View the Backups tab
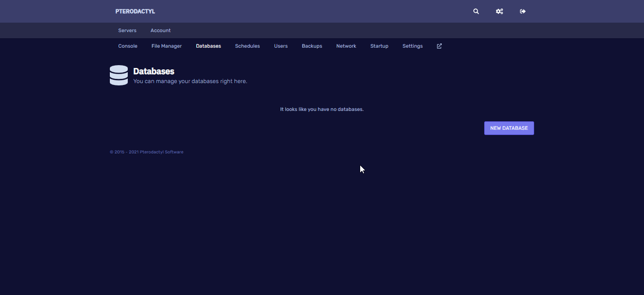 click(312, 46)
